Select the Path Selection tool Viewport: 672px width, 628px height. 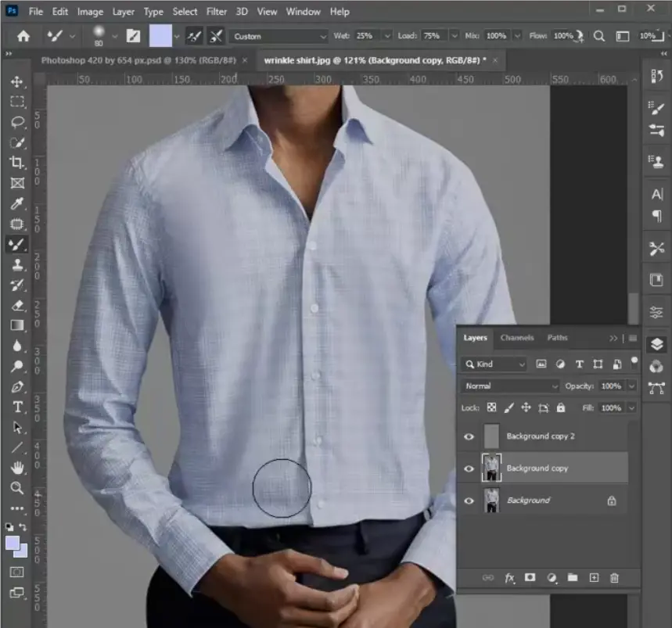17,428
